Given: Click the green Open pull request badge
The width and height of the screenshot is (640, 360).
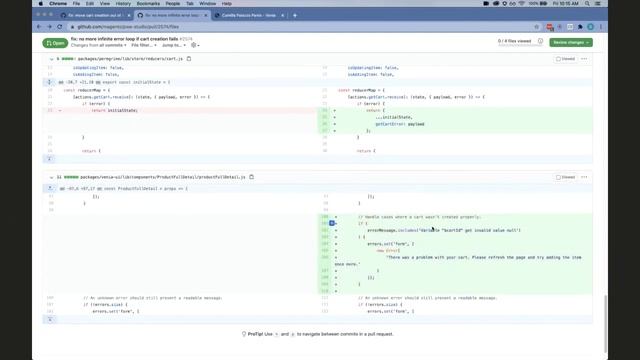Looking at the screenshot, I should pyautogui.click(x=55, y=43).
